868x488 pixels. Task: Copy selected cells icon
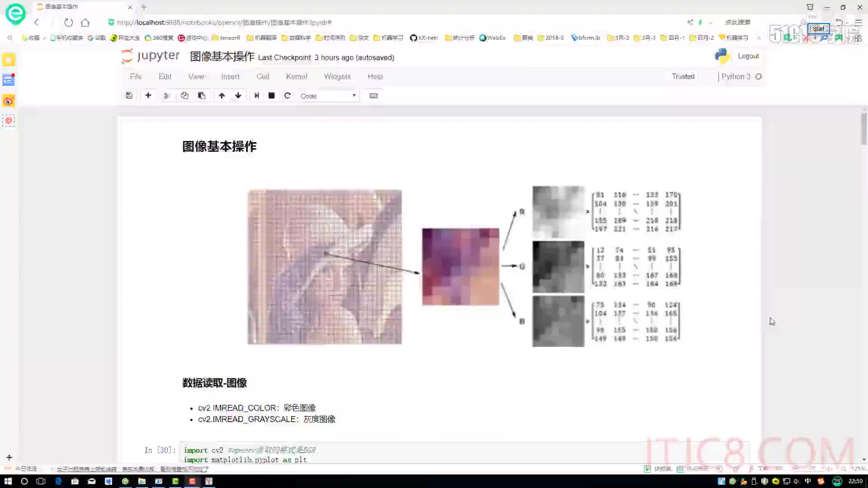pyautogui.click(x=184, y=96)
